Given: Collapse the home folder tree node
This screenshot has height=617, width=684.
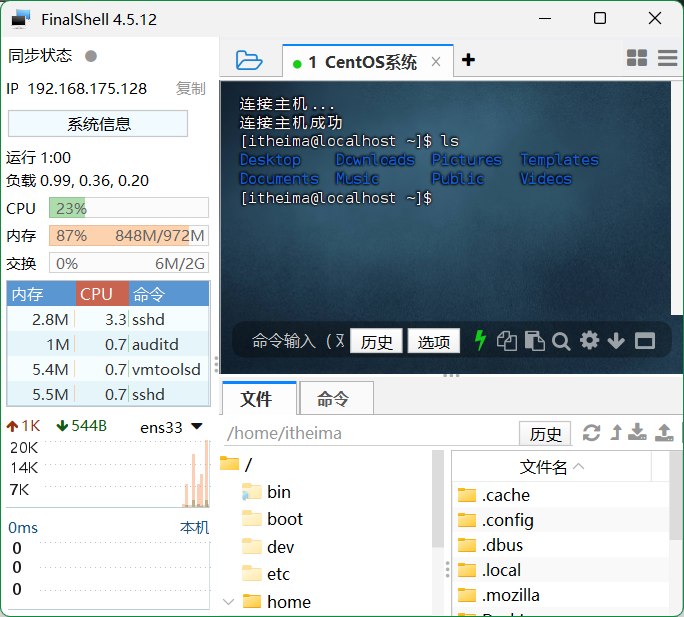Looking at the screenshot, I should (x=228, y=602).
